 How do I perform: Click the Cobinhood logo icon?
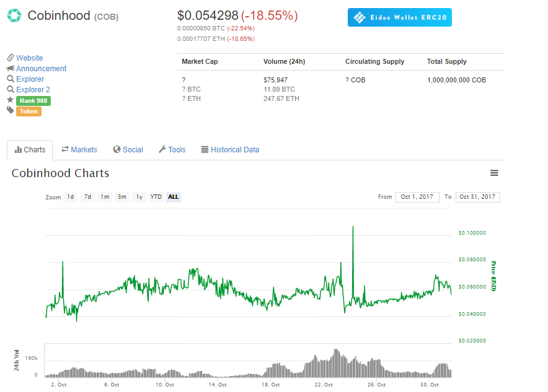(x=14, y=15)
